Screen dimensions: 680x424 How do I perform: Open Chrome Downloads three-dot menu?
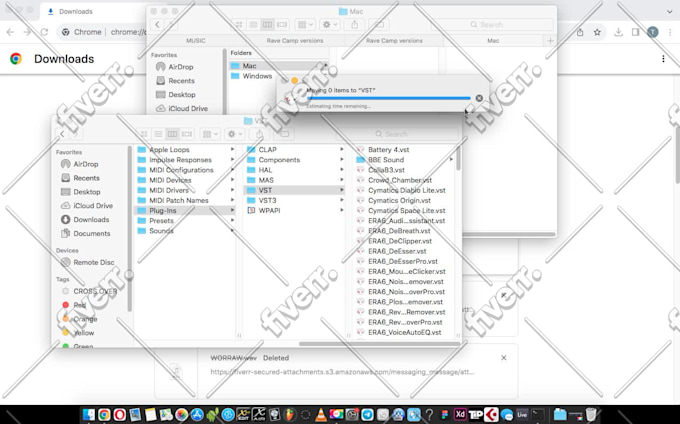click(663, 59)
